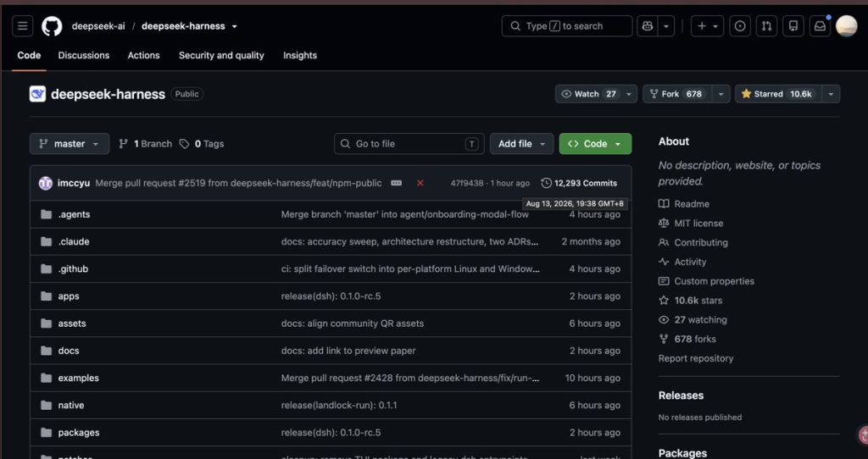This screenshot has width=868, height=459.
Task: Switch to Security and quality tab
Action: coord(221,55)
